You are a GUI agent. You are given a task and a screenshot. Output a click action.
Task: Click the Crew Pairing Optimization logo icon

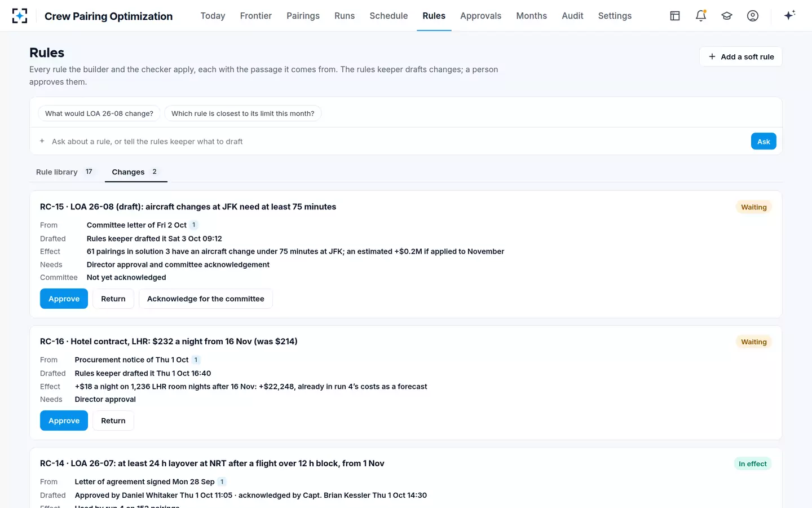click(20, 16)
